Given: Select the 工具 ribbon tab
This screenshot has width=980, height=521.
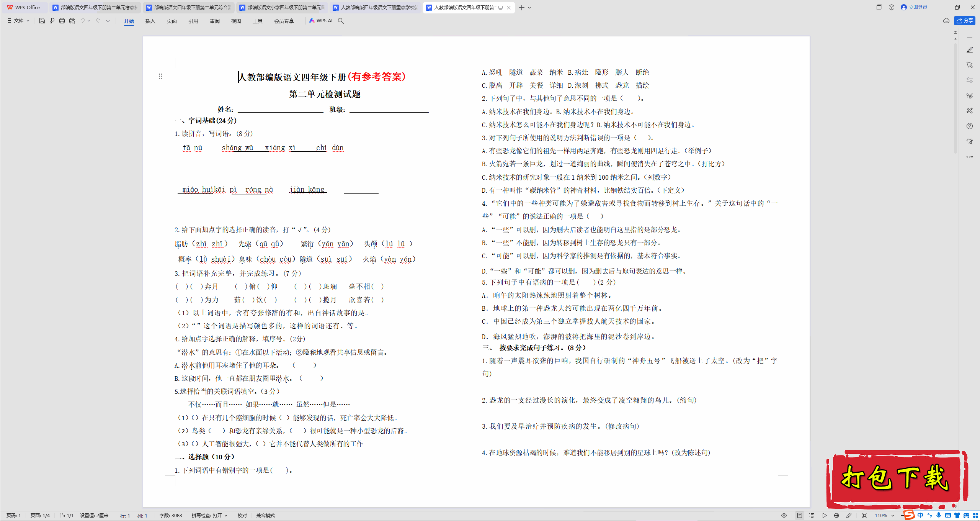Looking at the screenshot, I should [x=258, y=21].
